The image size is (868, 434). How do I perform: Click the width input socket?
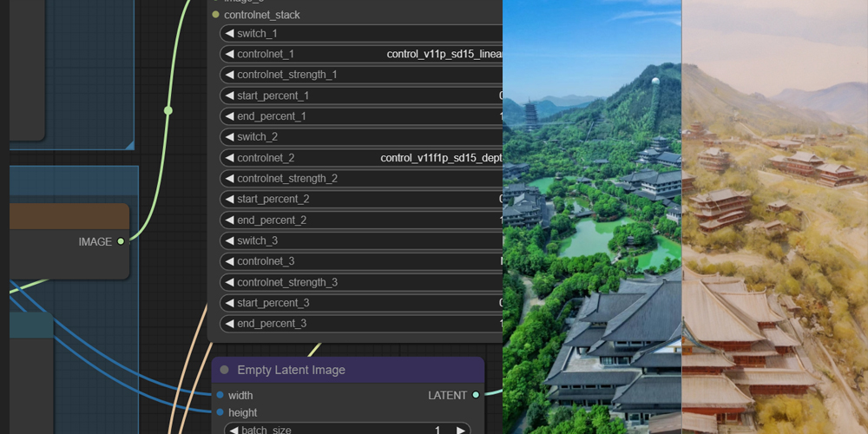(x=220, y=395)
